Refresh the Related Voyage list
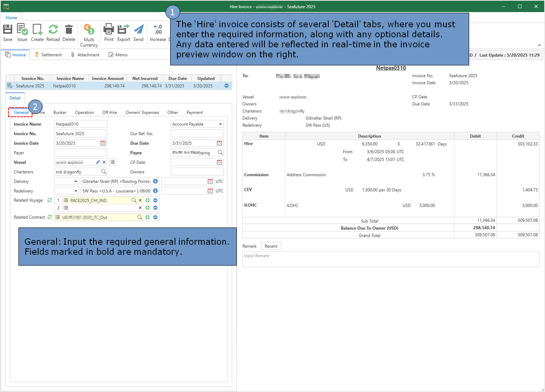545x392 pixels. 50,200
